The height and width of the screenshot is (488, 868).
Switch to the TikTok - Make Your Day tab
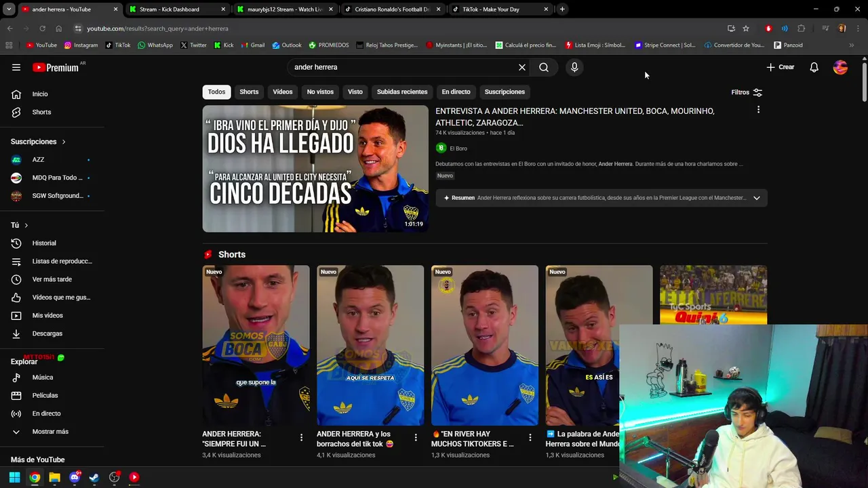pos(500,9)
